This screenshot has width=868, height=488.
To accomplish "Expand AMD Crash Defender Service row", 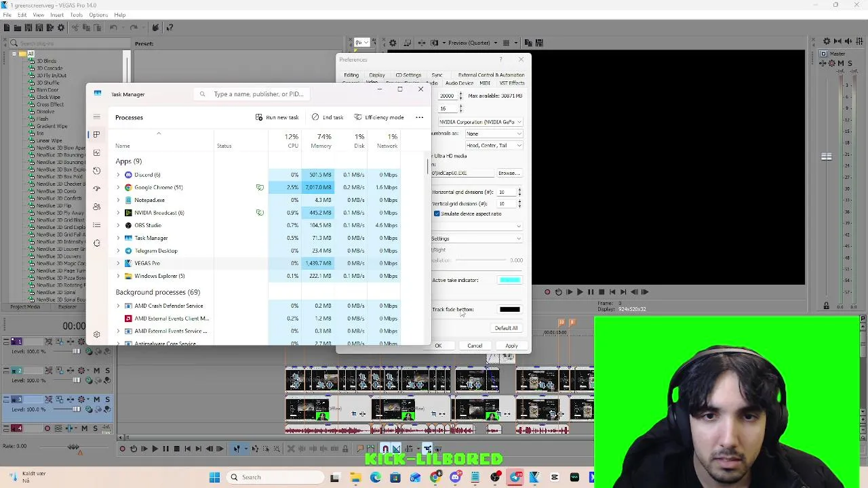I will click(x=118, y=306).
